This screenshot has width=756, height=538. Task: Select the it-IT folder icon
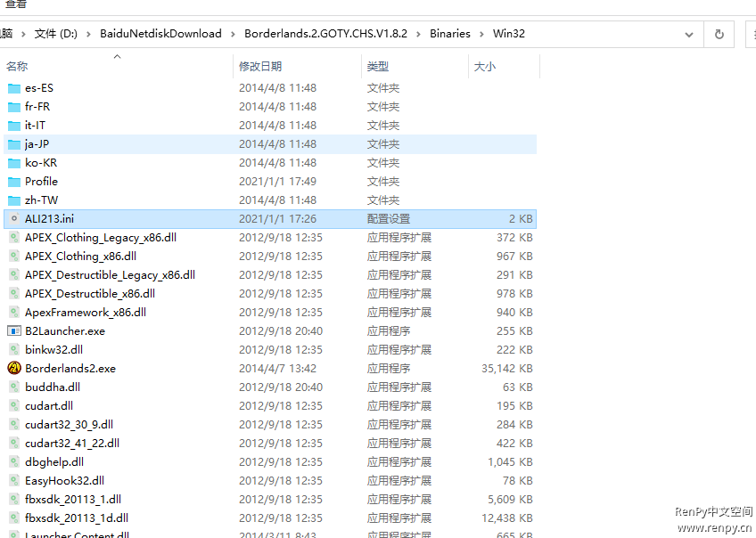pyautogui.click(x=14, y=126)
